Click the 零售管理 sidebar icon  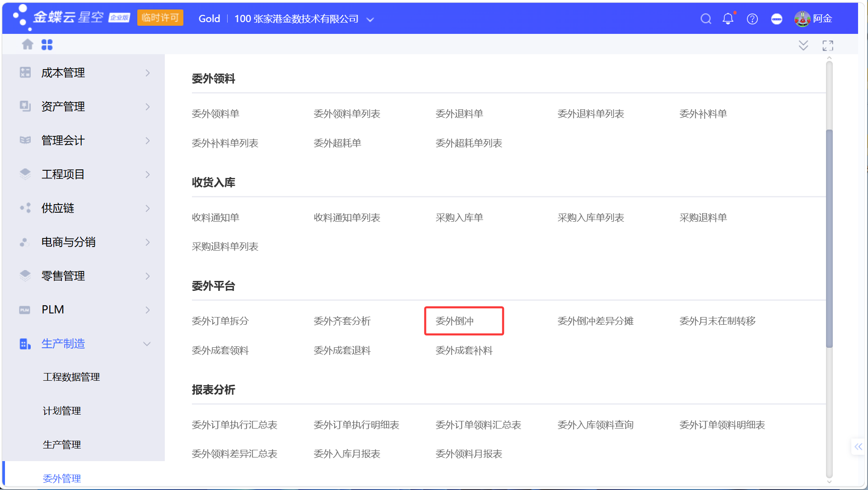[25, 275]
